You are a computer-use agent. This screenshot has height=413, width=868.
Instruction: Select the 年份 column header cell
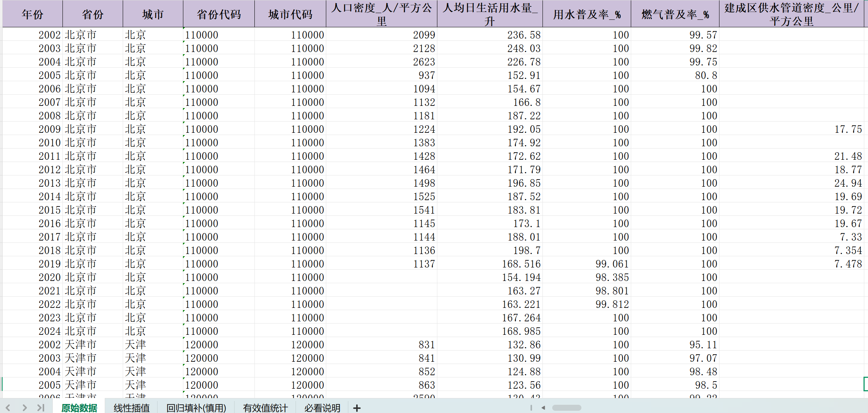coord(33,14)
